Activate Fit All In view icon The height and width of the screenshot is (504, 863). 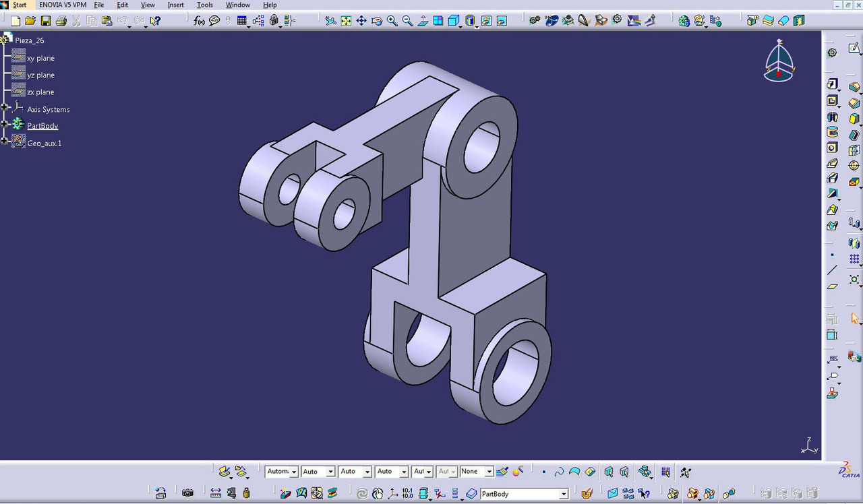(346, 21)
